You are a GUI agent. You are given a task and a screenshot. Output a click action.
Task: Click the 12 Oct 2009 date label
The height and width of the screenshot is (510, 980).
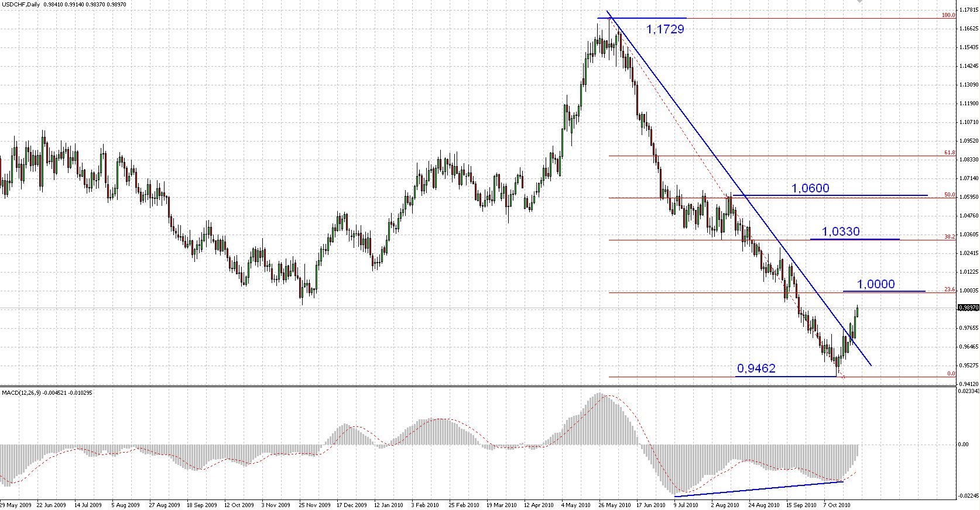239,504
